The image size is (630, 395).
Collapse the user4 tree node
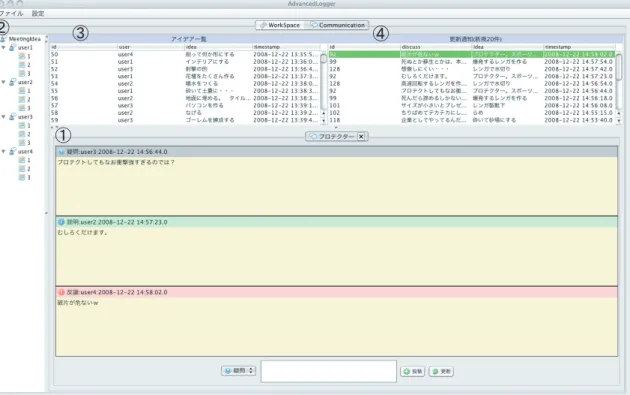[x=4, y=151]
